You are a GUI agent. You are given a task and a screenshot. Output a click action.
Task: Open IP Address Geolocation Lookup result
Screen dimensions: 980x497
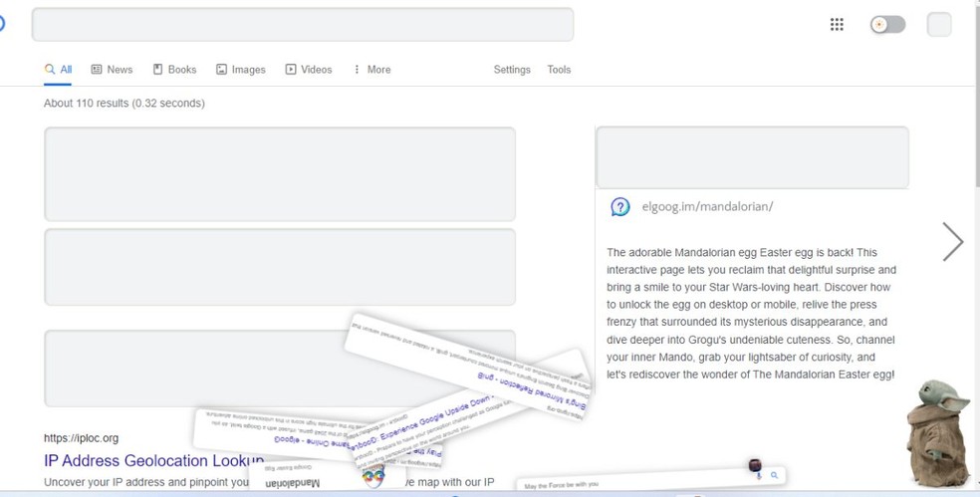pos(153,461)
